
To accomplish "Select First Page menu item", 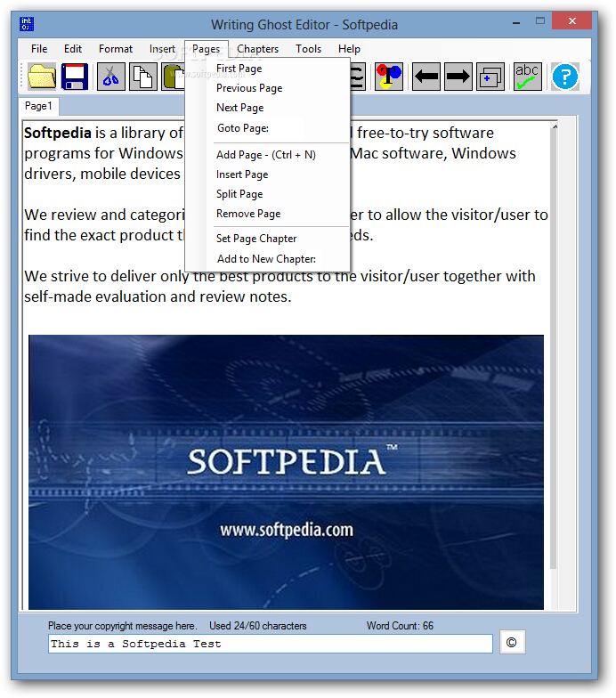I will 267,69.
